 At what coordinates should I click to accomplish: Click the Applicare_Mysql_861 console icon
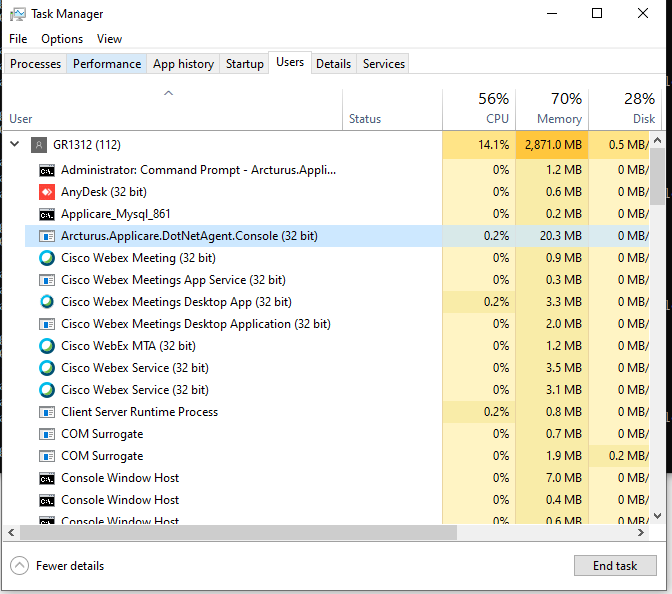point(47,214)
